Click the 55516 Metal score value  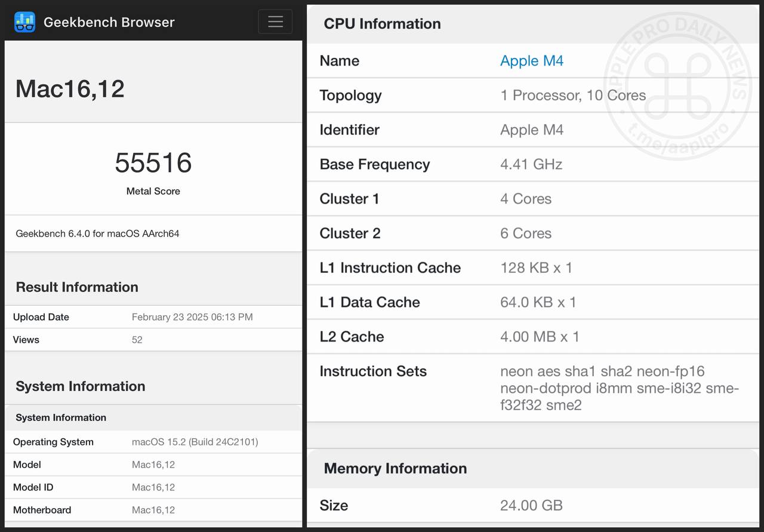click(153, 163)
